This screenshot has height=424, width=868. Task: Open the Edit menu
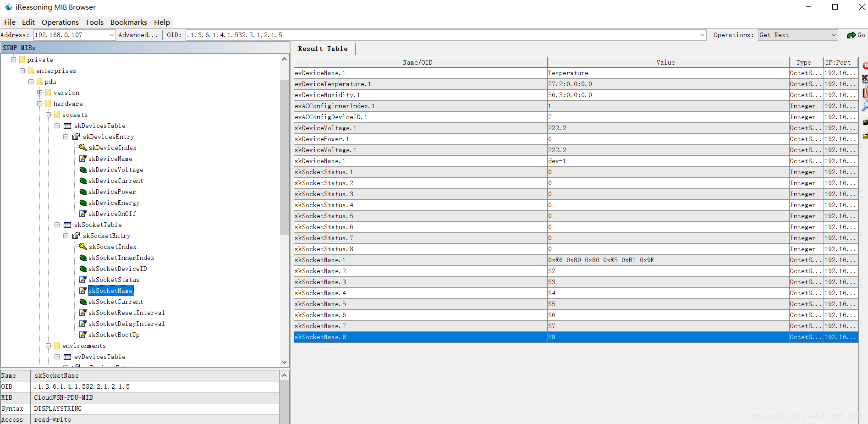[x=28, y=22]
